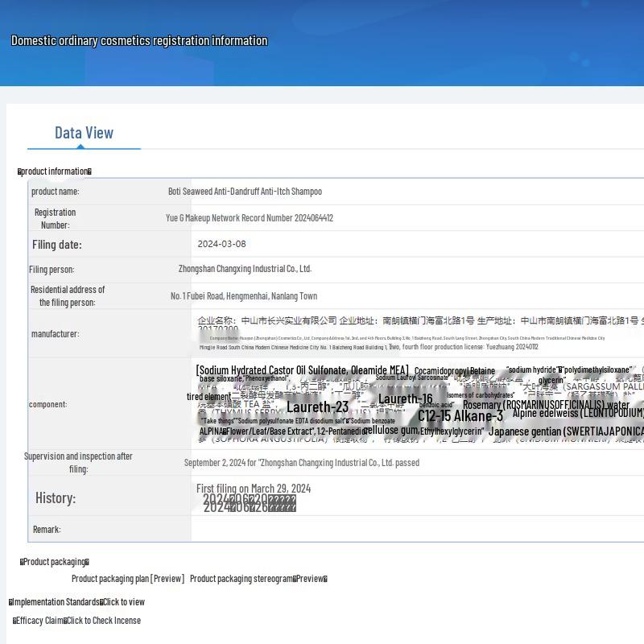Select the 'product name:' field label

pyautogui.click(x=55, y=192)
